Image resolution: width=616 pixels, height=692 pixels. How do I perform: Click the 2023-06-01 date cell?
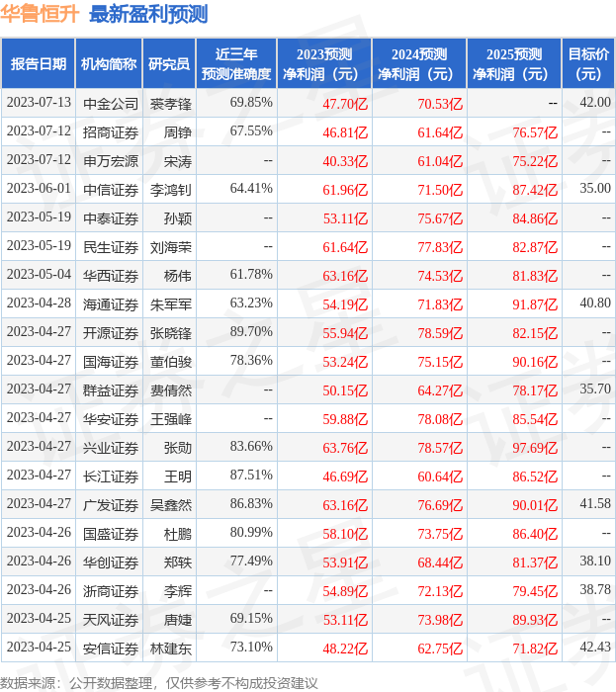point(39,189)
